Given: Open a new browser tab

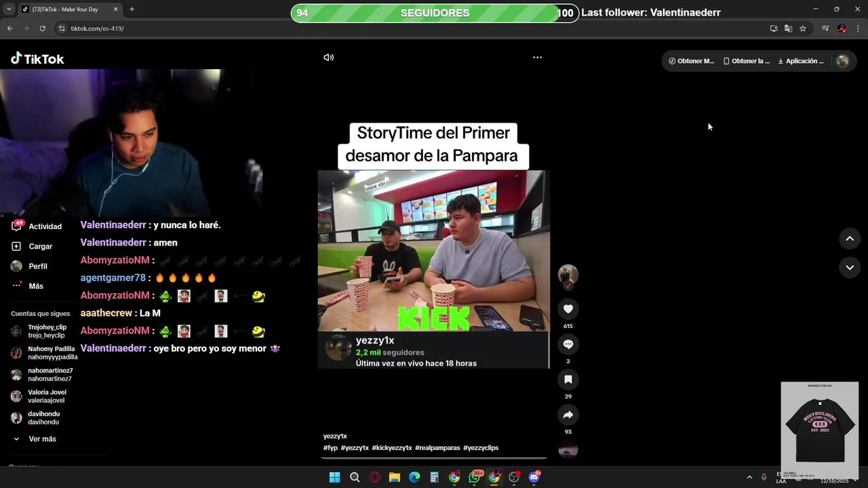Looking at the screenshot, I should pos(132,9).
